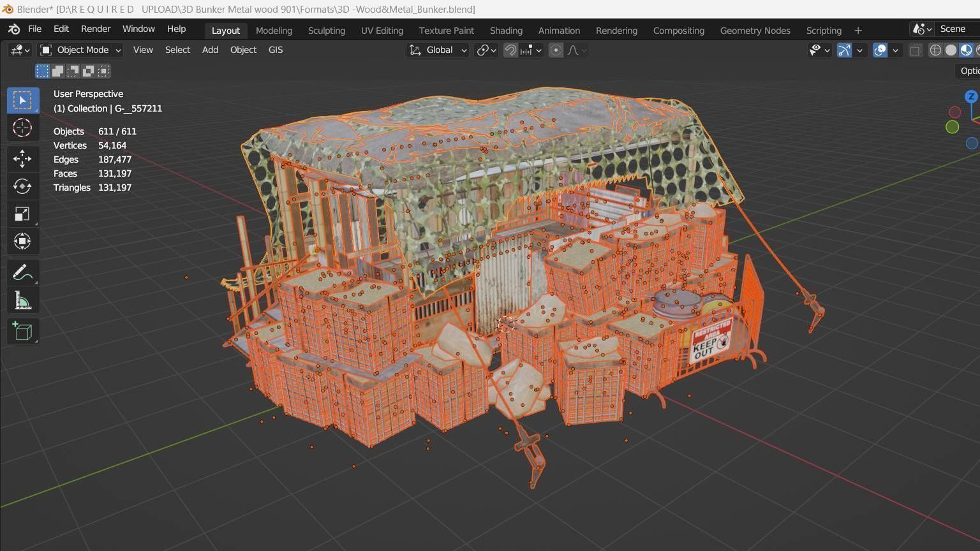Toggle snapping magnet icon

click(510, 50)
